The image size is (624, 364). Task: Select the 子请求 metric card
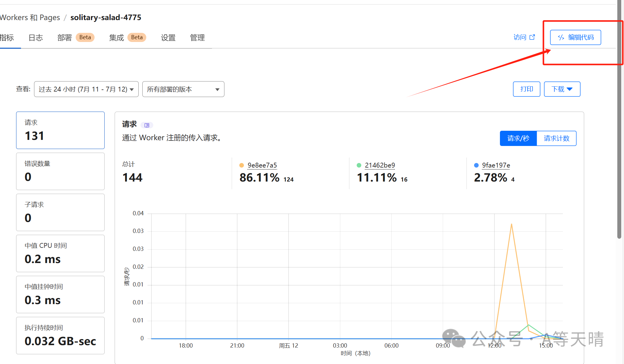[x=60, y=212]
